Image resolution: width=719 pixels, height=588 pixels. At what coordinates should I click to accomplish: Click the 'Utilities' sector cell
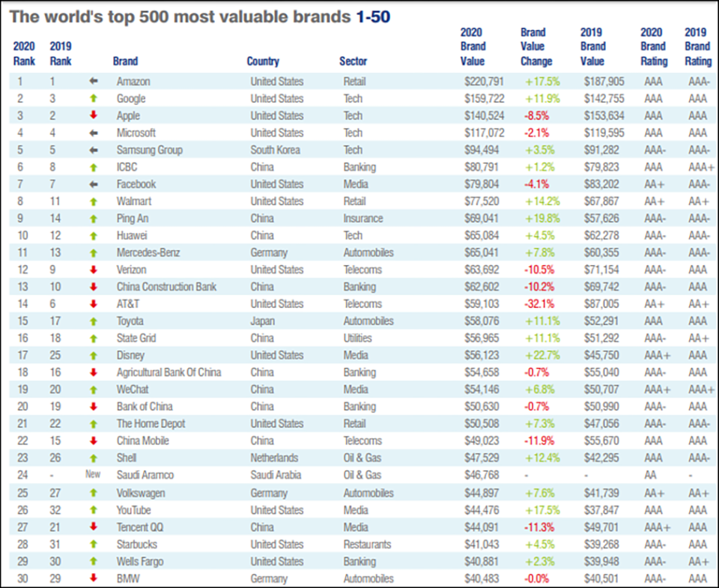357,338
